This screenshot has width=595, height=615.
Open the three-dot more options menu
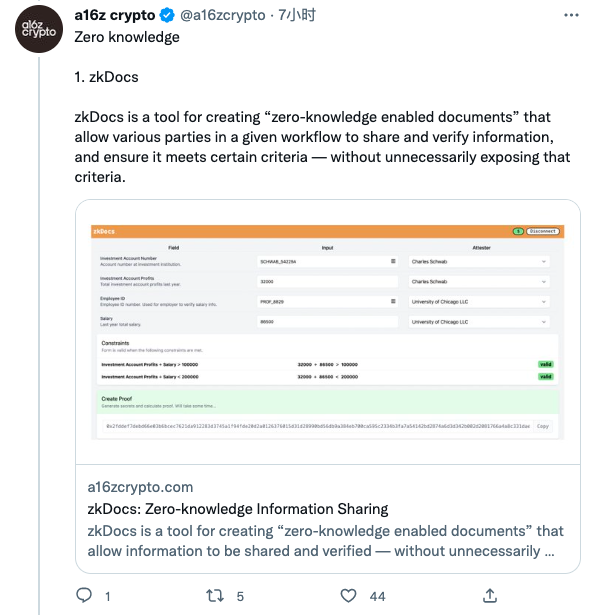point(571,15)
